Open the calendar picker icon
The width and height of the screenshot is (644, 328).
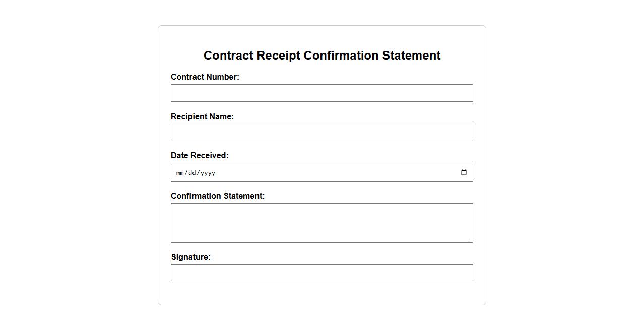pos(464,173)
